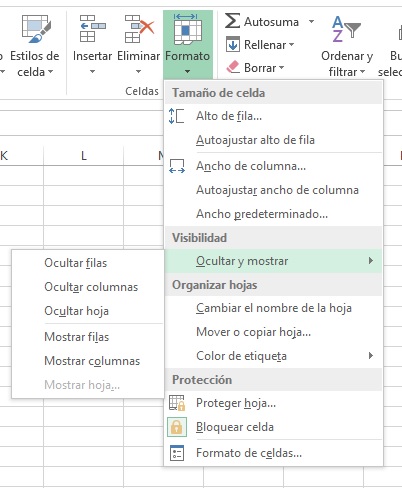Open the Estilos de celda dropdown arrow
Viewport: 402px width, 488px height.
50,71
